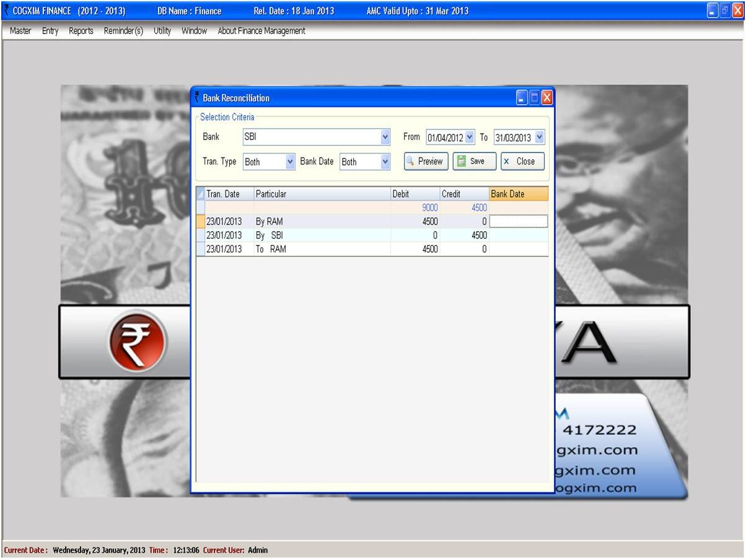Screen dimensions: 746x560
Task: Open the Window menu
Action: coord(194,31)
